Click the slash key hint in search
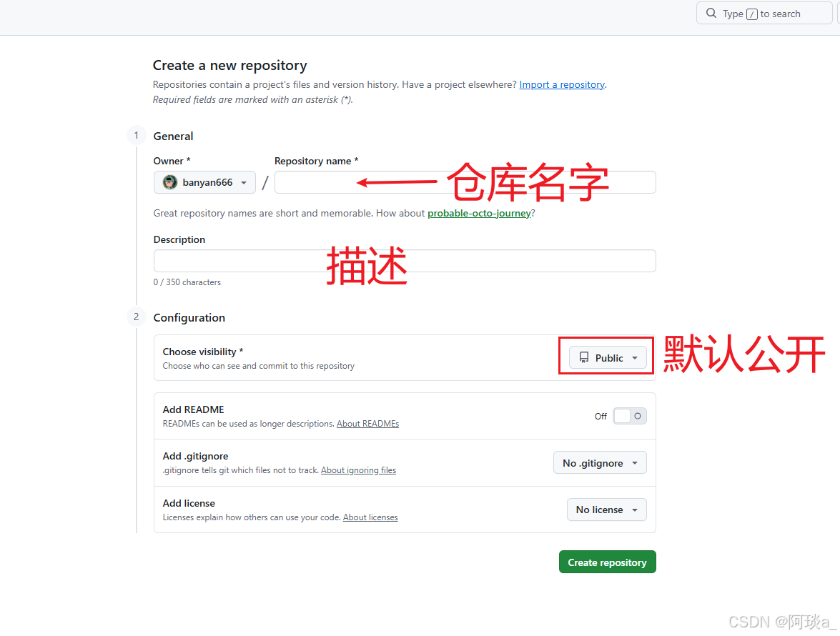This screenshot has height=636, width=840. (751, 14)
